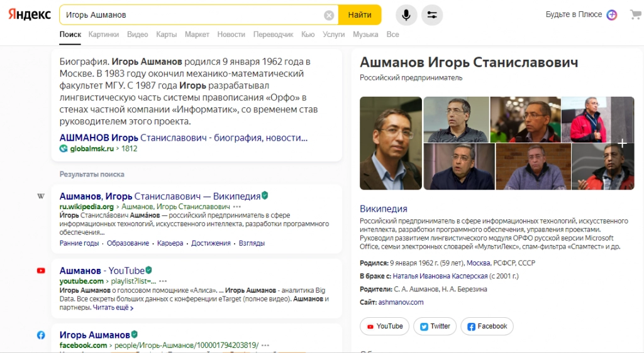Screen dimensions: 644x353
Task: Open the Музыка tab
Action: coord(365,35)
